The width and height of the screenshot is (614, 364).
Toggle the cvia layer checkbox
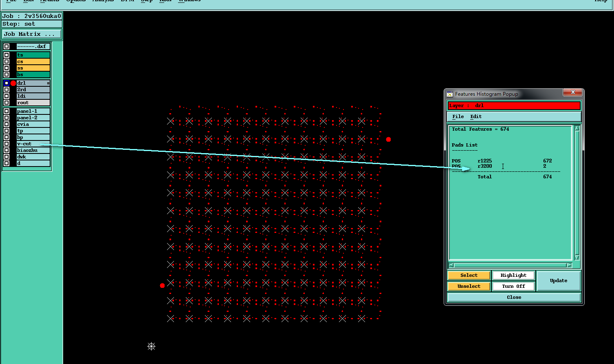7,124
